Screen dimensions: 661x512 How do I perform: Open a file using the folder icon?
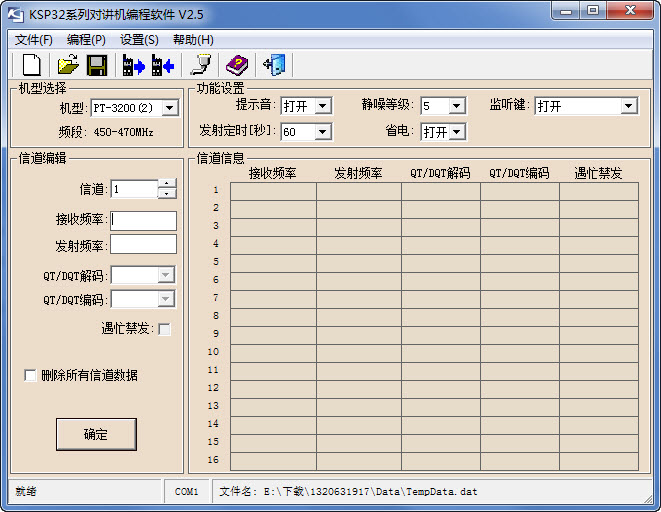67,66
